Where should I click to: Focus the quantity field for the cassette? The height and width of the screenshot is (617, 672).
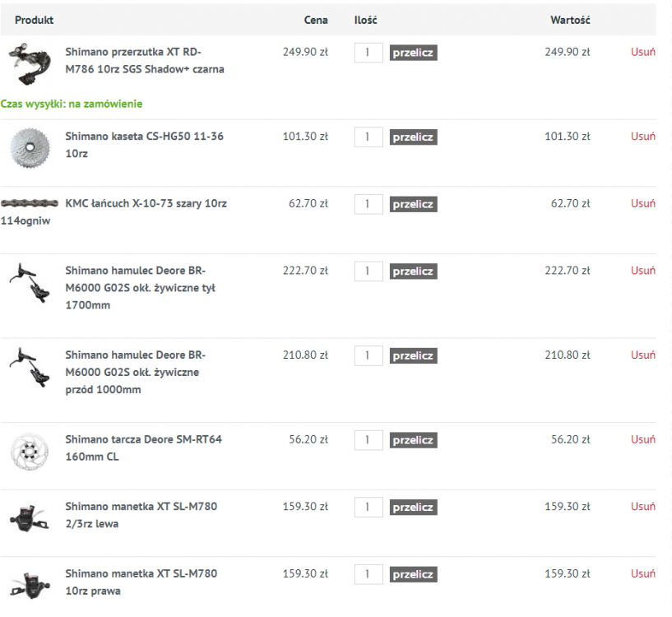pyautogui.click(x=368, y=137)
